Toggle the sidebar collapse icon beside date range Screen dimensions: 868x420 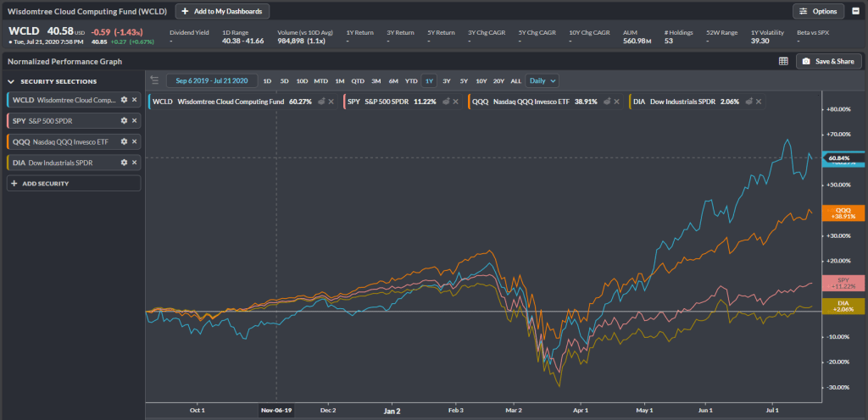tap(154, 80)
